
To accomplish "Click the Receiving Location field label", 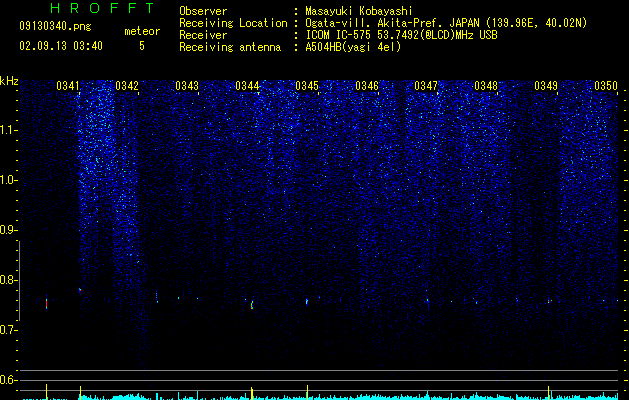I will (x=233, y=23).
